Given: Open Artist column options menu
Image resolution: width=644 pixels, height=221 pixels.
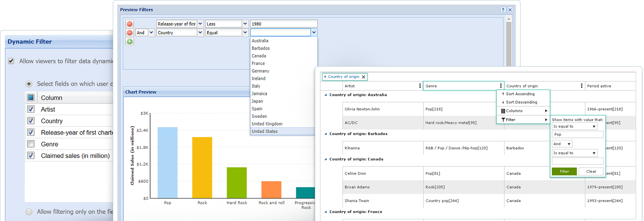Looking at the screenshot, I should coord(420,86).
